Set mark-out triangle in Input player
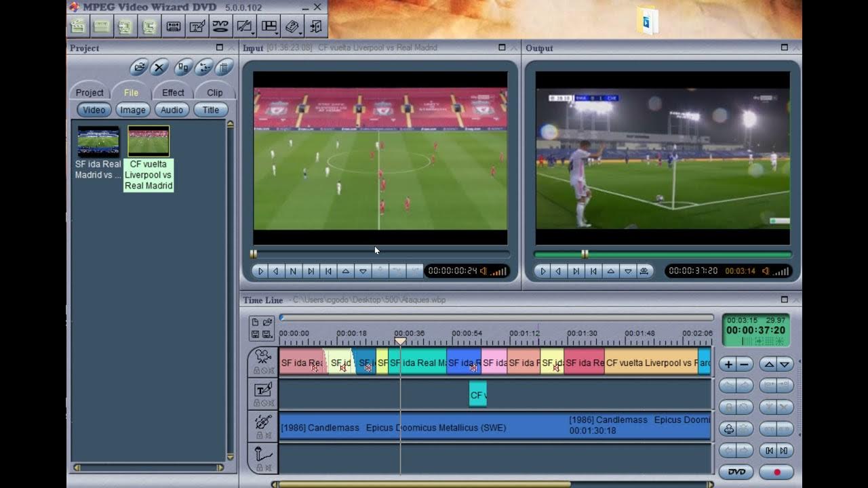868x488 pixels. click(363, 271)
